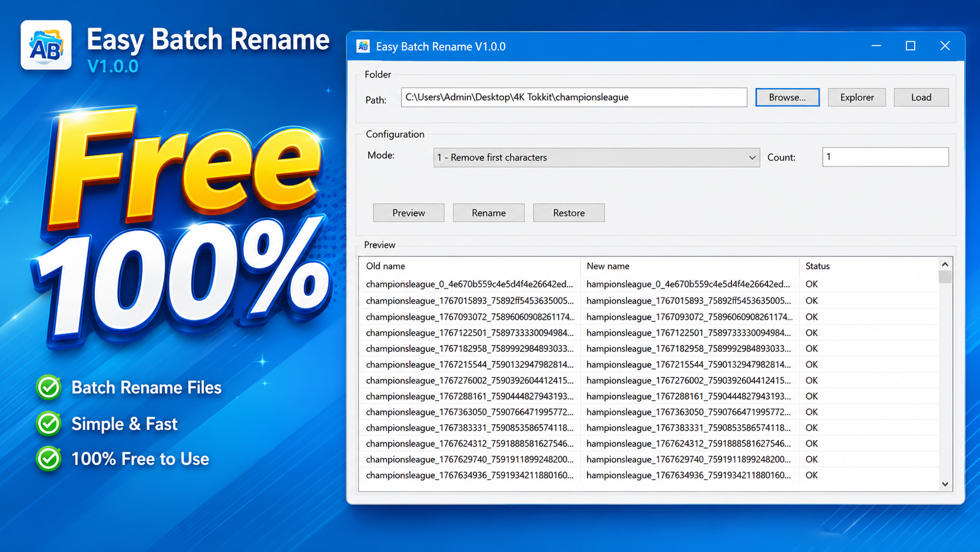Click the scroll down arrow in the Preview list
980x552 pixels.
click(945, 484)
